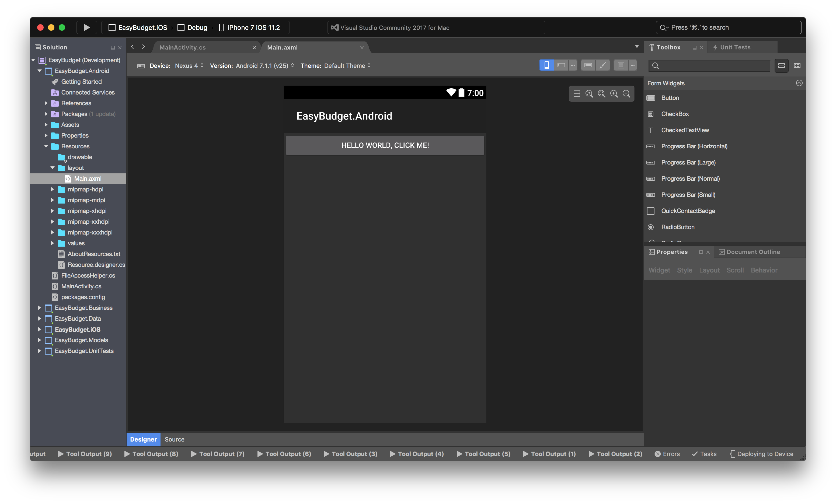Zoom out of the designer
The width and height of the screenshot is (836, 504).
click(626, 94)
